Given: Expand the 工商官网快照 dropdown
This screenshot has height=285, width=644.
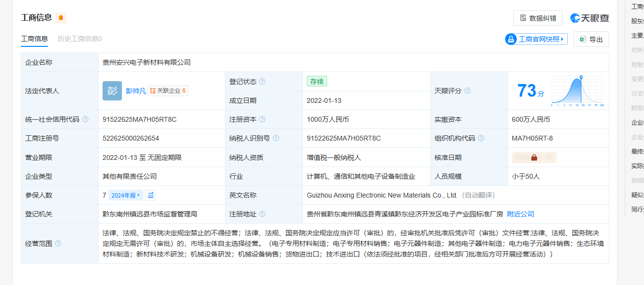Looking at the screenshot, I should pos(536,39).
